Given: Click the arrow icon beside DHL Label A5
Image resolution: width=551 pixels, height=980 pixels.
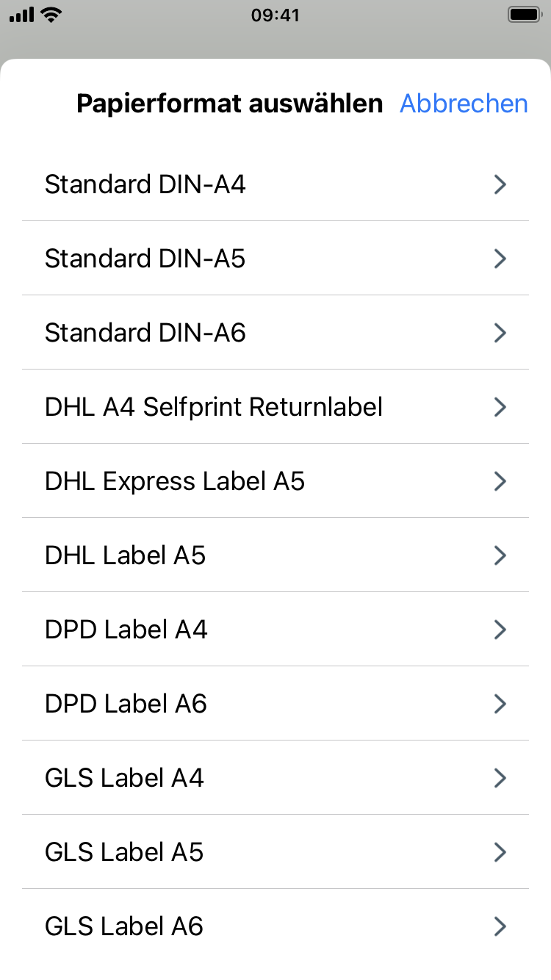Looking at the screenshot, I should point(500,555).
